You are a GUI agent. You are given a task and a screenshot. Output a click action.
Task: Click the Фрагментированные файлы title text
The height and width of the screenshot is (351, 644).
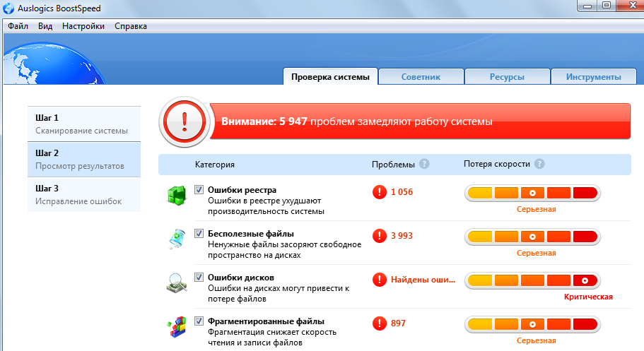(266, 321)
